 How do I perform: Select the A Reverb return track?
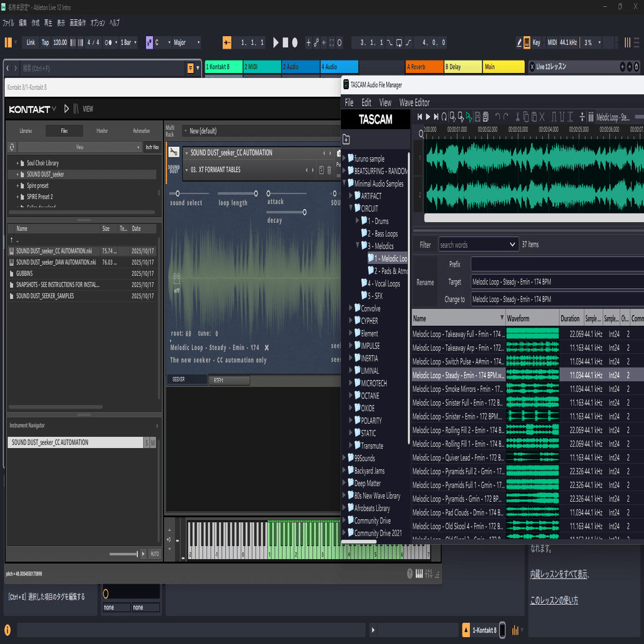click(x=424, y=67)
